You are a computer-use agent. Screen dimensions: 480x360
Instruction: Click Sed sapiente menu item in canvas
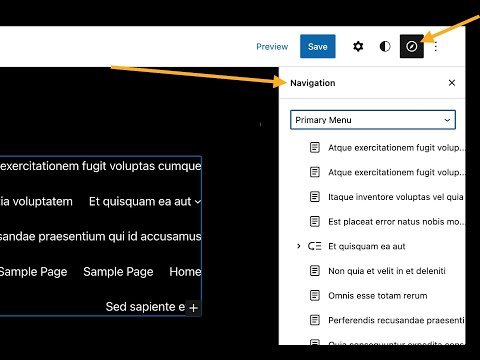tap(145, 307)
